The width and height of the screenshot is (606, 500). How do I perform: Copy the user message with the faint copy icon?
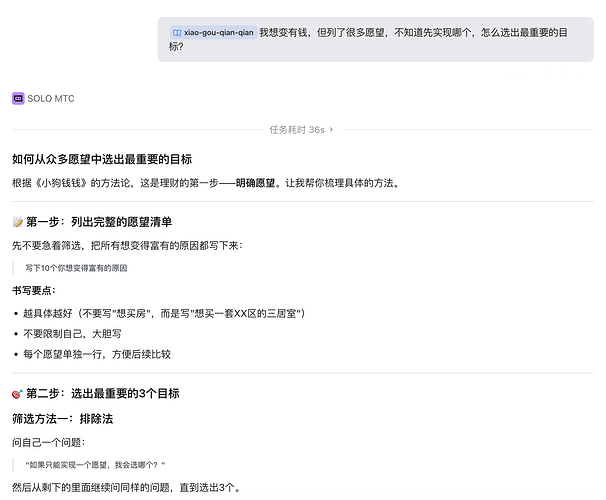547,75
